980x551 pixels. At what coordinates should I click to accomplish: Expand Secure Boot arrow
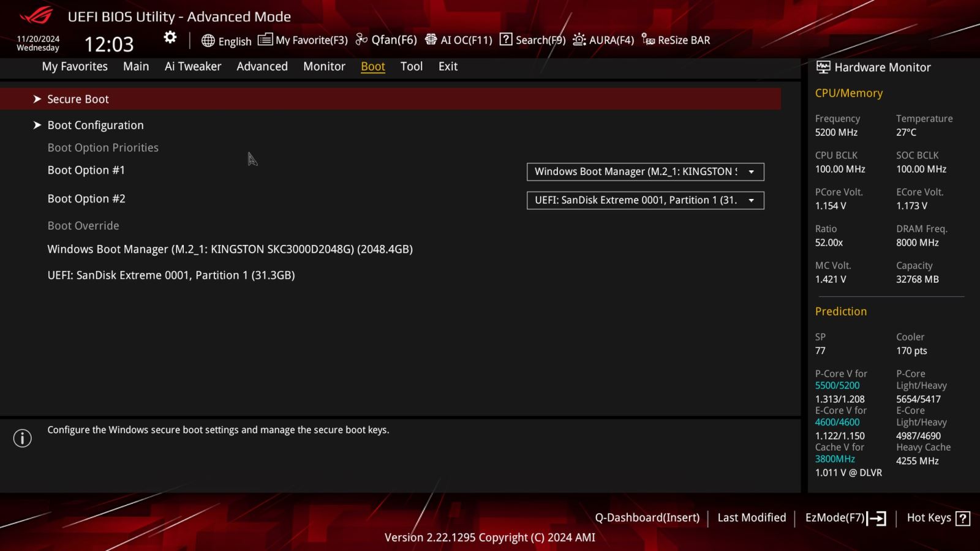pyautogui.click(x=37, y=99)
